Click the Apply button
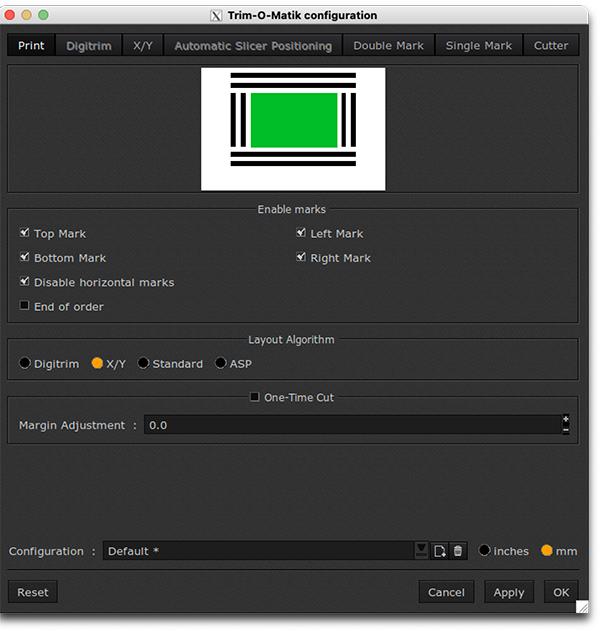The image size is (600, 631). (x=509, y=592)
